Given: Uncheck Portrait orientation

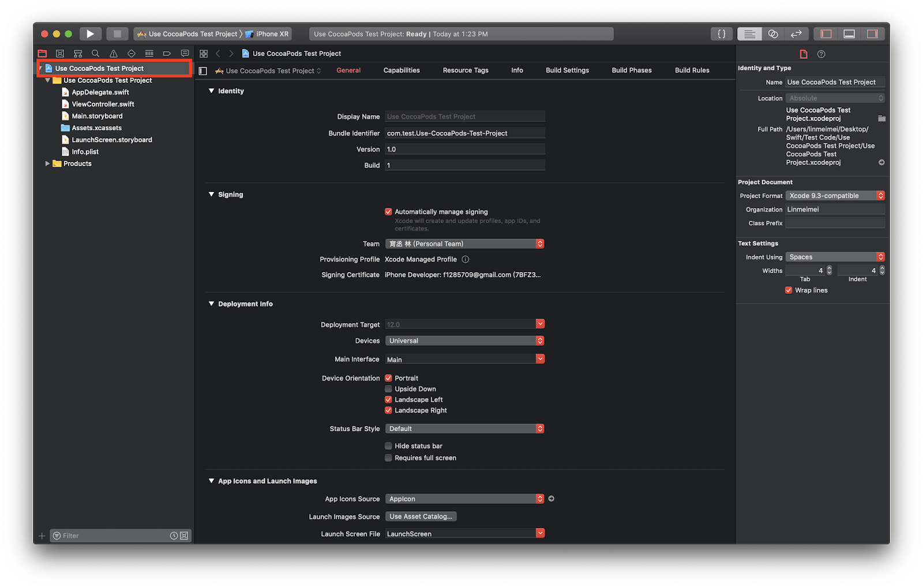Looking at the screenshot, I should tap(388, 378).
